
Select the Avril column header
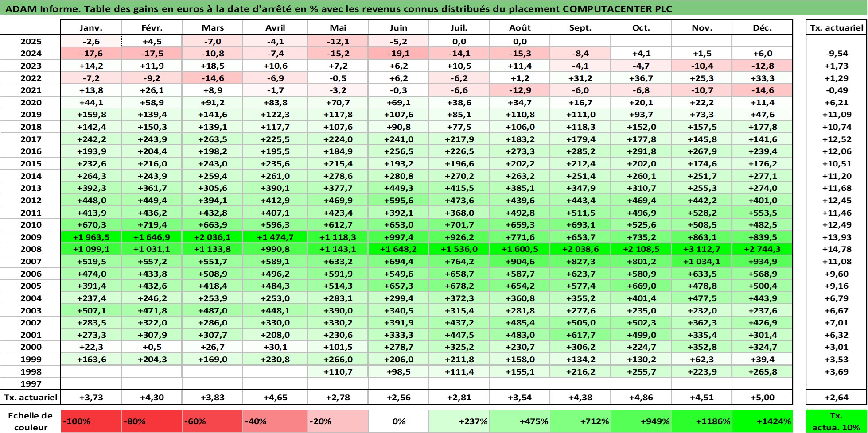(275, 27)
